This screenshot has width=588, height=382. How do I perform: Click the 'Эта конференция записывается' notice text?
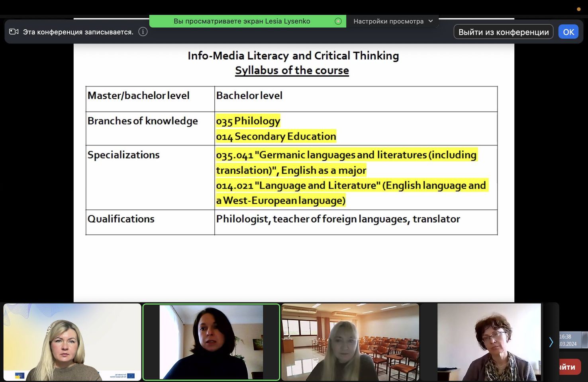tap(78, 32)
